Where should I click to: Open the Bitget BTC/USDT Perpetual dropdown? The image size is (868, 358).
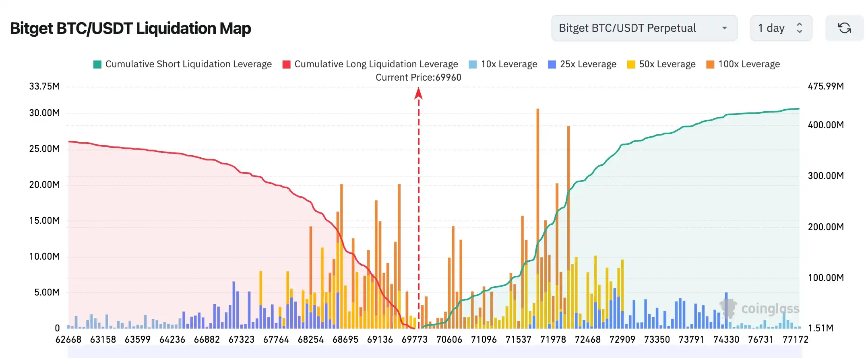point(644,28)
